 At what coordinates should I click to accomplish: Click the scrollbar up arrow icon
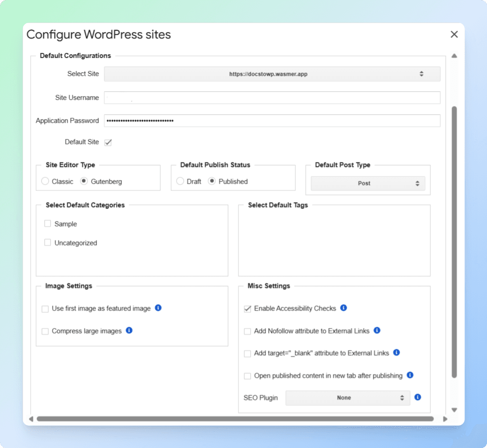(x=454, y=56)
